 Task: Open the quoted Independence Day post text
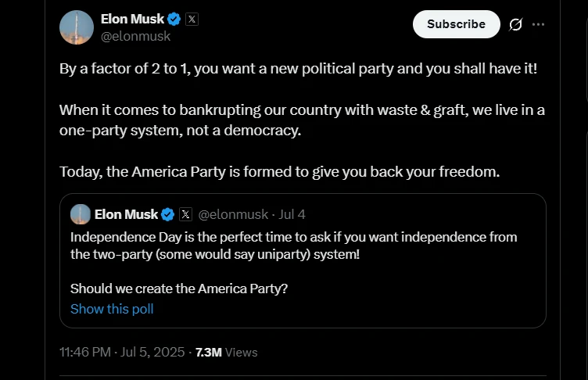click(294, 246)
